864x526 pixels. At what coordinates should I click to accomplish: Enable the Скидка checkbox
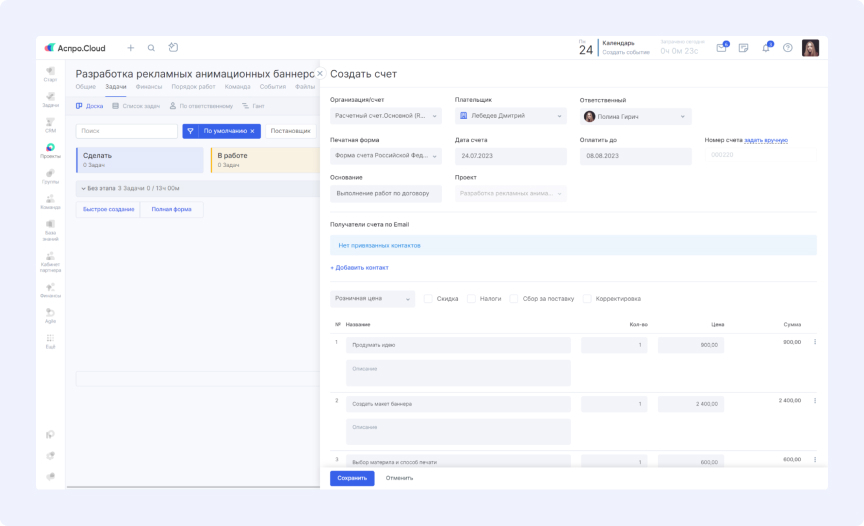pyautogui.click(x=429, y=298)
